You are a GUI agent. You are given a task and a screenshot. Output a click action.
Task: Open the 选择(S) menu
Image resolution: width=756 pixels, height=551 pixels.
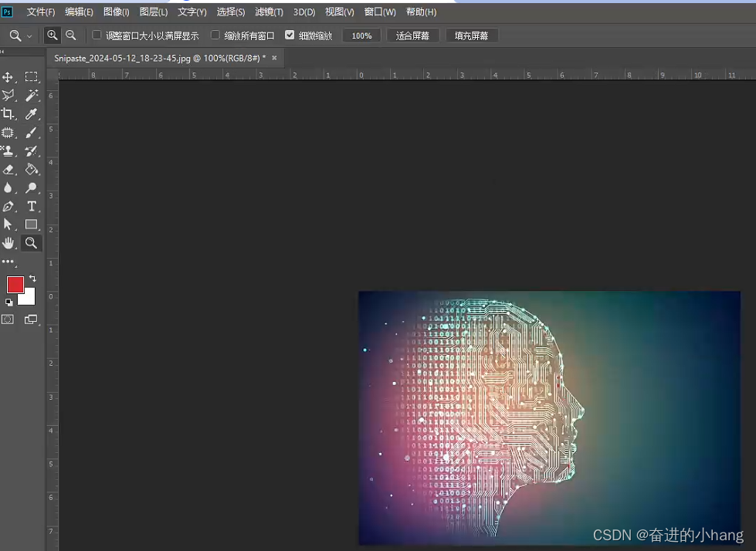[x=230, y=12]
